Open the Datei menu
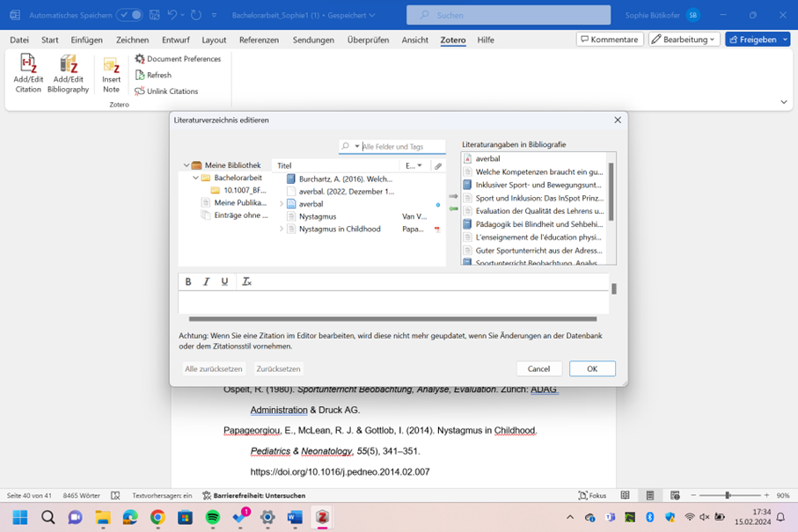This screenshot has height=532, width=798. click(x=19, y=40)
